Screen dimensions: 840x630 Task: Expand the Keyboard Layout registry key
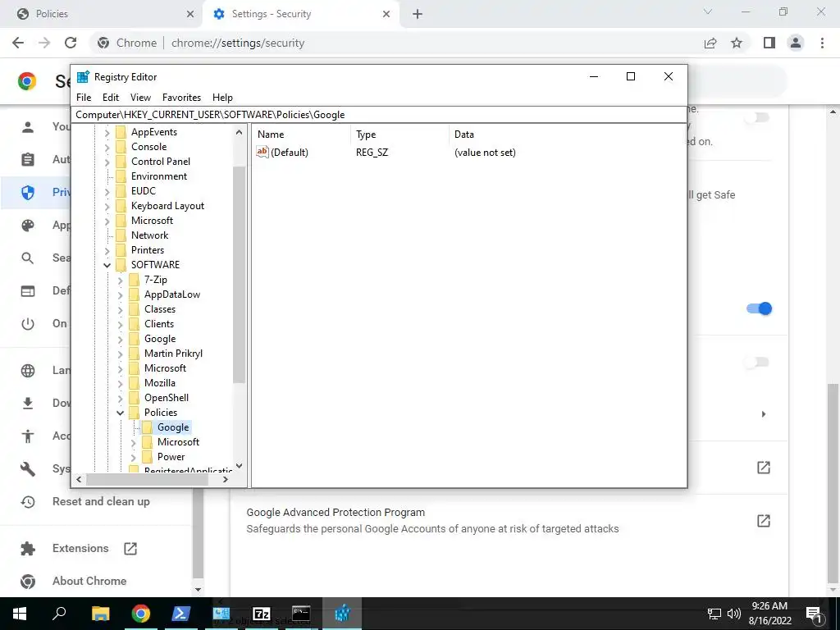(107, 206)
